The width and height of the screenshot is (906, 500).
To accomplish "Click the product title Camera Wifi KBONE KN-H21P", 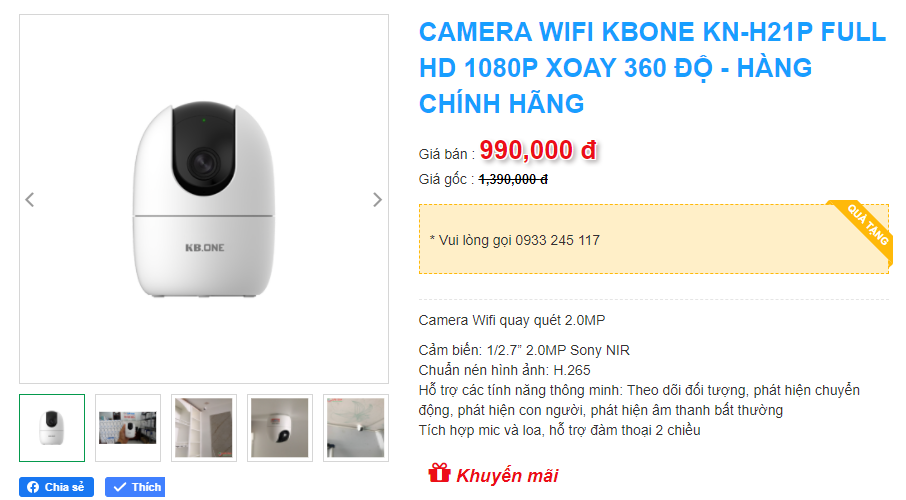I will (652, 68).
